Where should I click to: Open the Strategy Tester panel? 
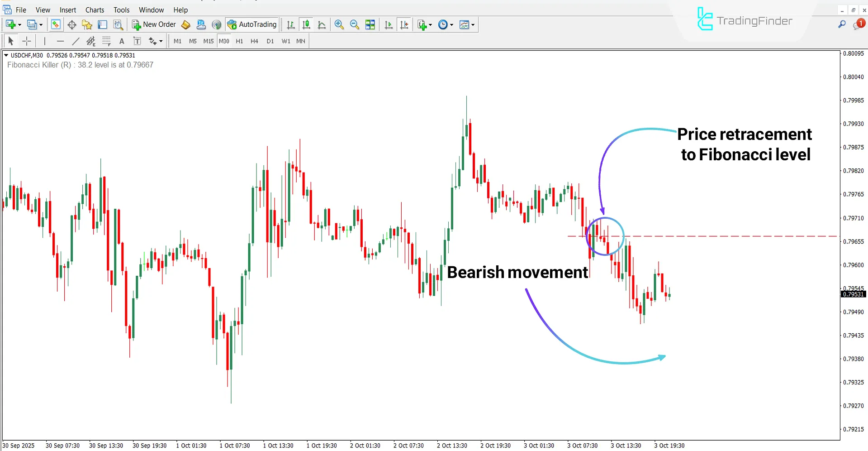(118, 24)
